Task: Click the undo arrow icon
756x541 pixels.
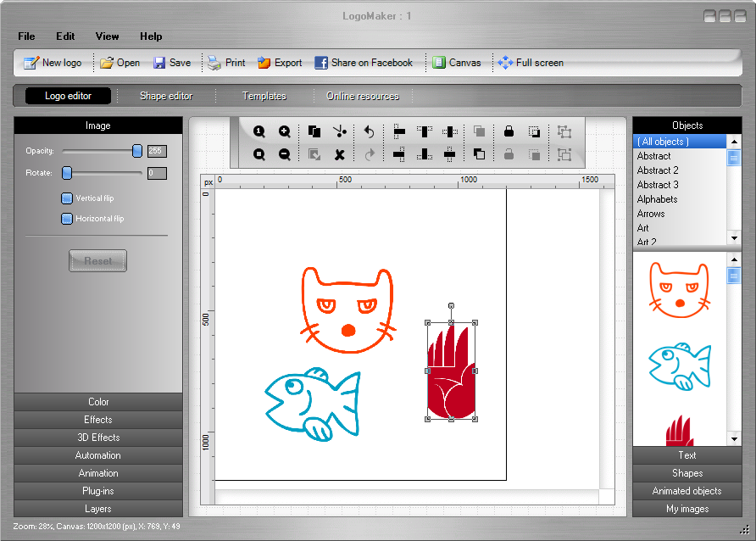Action: point(369,131)
